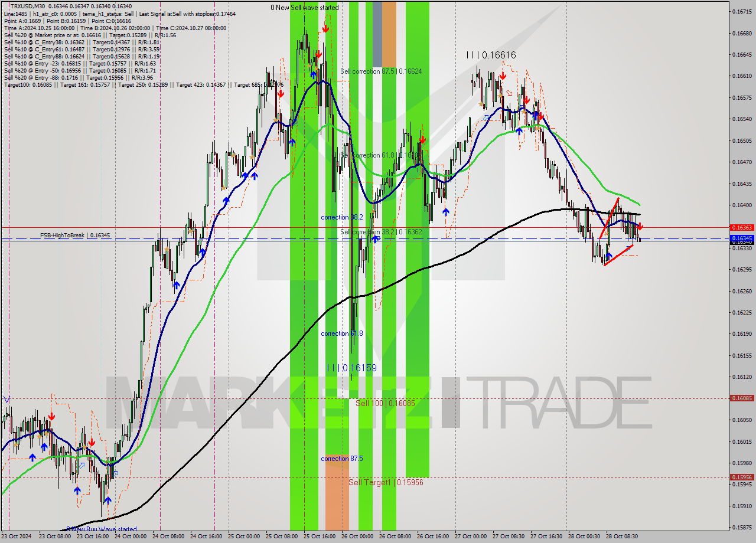Click the 0.16715 price axis value

coord(742,12)
